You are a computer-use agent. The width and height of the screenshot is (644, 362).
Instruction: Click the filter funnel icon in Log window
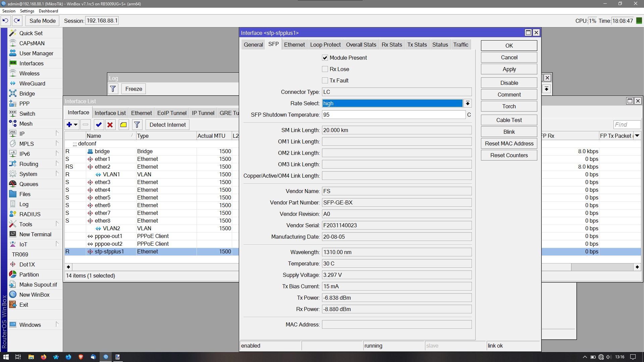point(113,89)
